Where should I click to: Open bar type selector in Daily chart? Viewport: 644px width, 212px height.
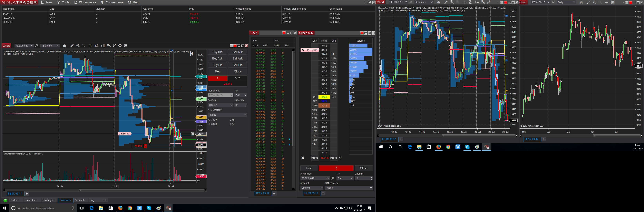581,2
